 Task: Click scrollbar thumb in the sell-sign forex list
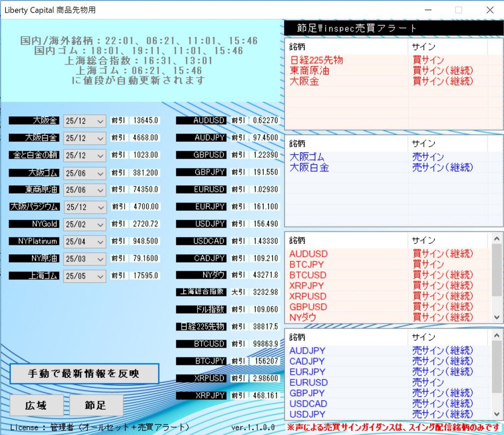click(x=497, y=367)
